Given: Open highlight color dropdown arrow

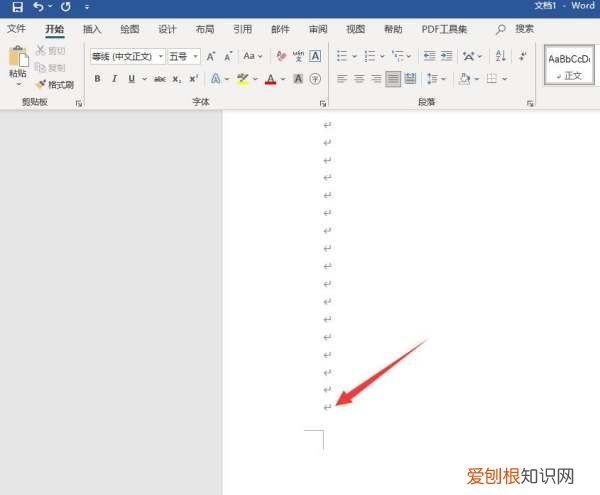Looking at the screenshot, I should coord(255,79).
